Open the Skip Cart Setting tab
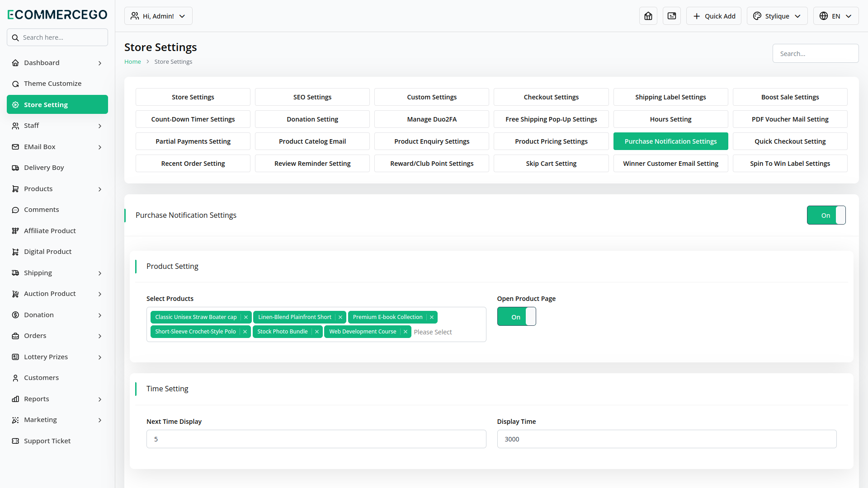 point(551,164)
